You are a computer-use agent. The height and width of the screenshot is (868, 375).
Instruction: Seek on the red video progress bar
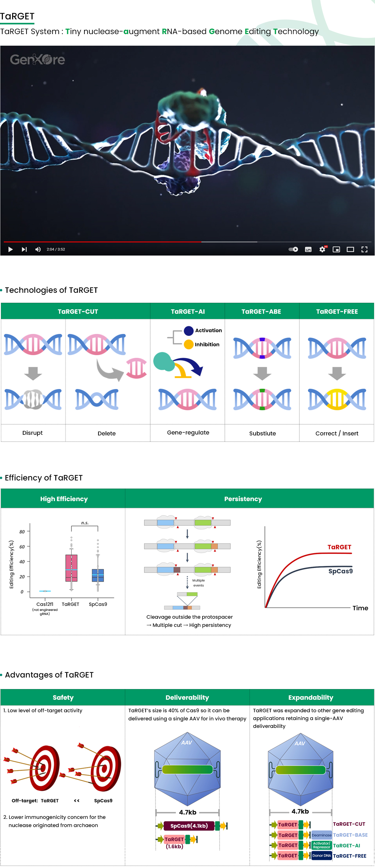(101, 242)
